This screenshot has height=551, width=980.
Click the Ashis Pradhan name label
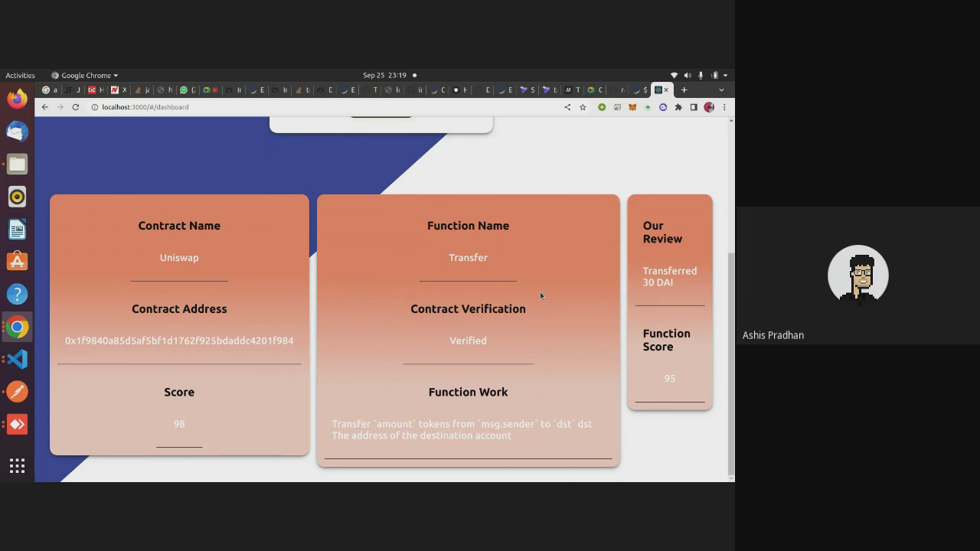click(x=773, y=335)
